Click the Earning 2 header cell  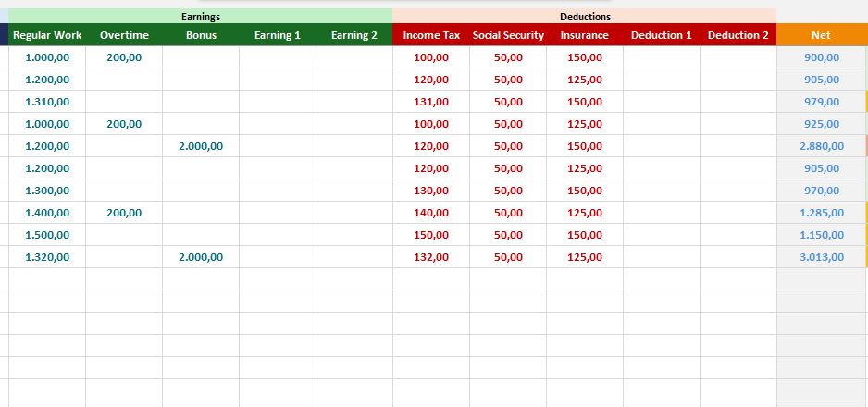click(354, 35)
